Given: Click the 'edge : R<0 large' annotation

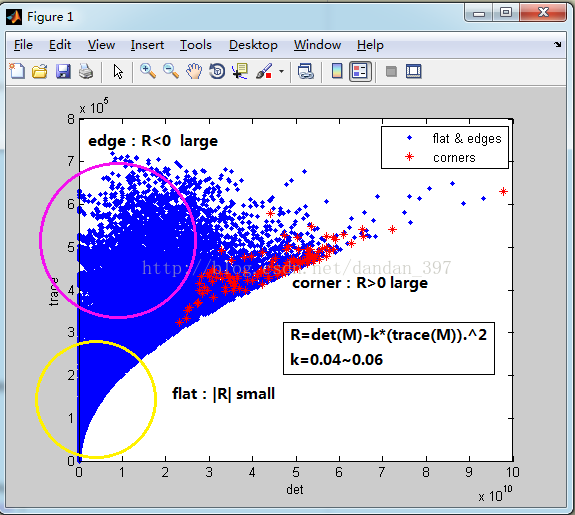Looking at the screenshot, I should pos(153,141).
